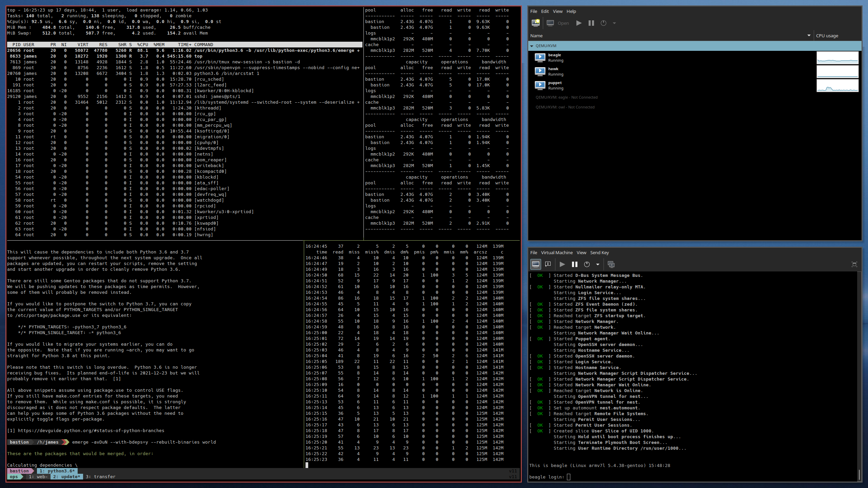
Task: Select the eagle Not Connected connection
Action: [x=566, y=97]
